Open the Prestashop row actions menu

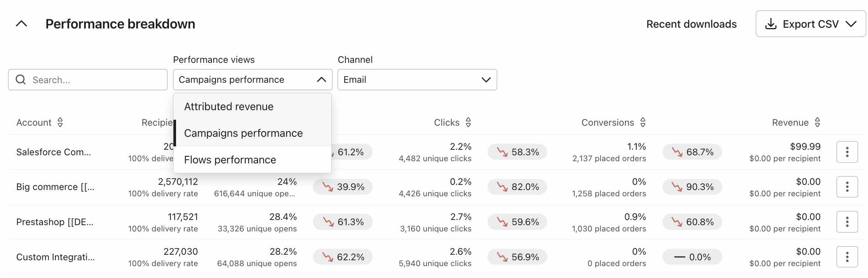click(847, 222)
